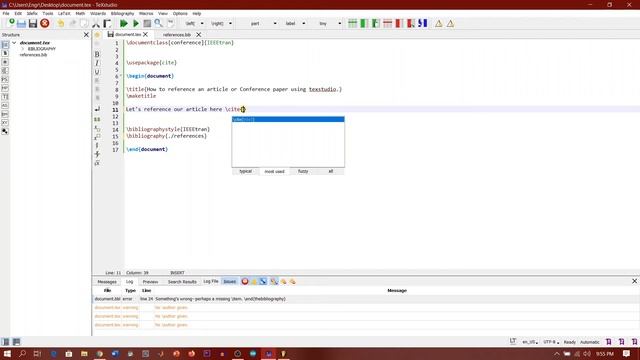The image size is (640, 360).
Task: Open Windows taskbar search
Action: [22, 353]
